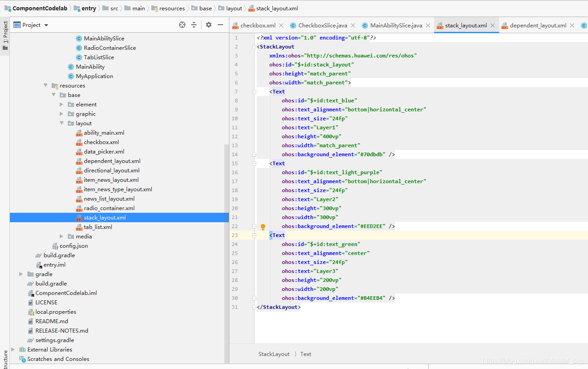
Task: Open the Structure side tool window
Action: point(5,359)
